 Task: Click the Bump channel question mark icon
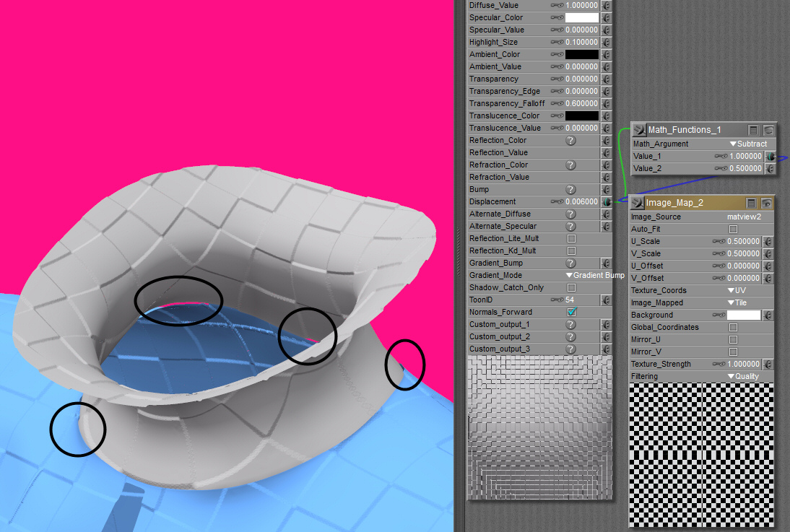pos(570,190)
